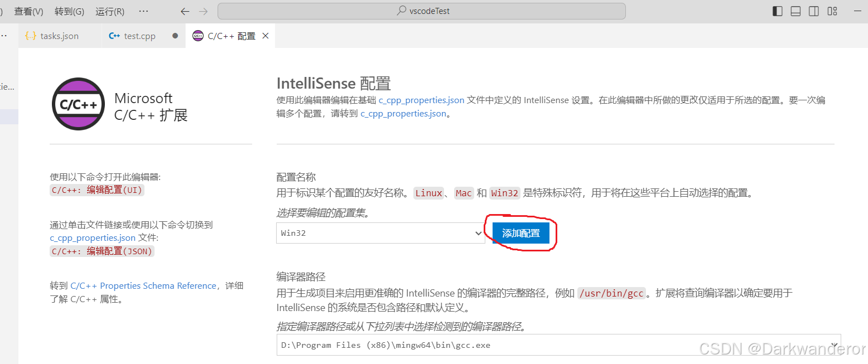This screenshot has width=868, height=364.
Task: Toggle bottom panel layout icon
Action: [x=796, y=11]
